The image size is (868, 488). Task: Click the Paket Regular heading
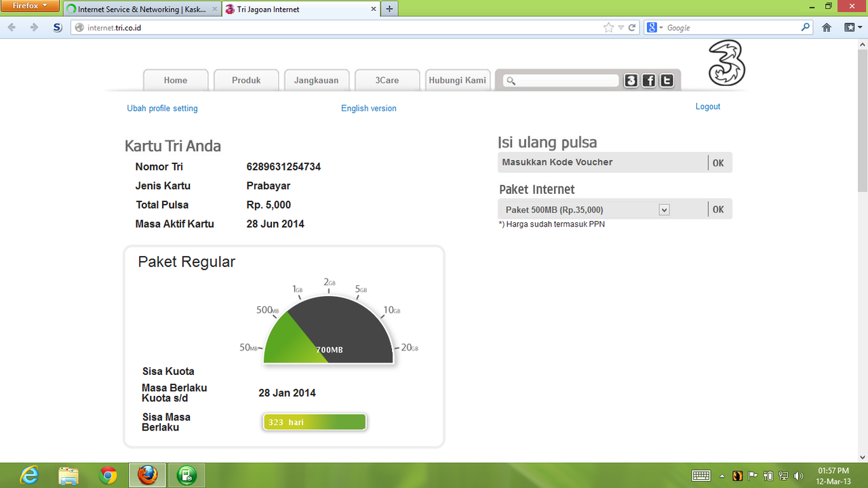coord(186,262)
